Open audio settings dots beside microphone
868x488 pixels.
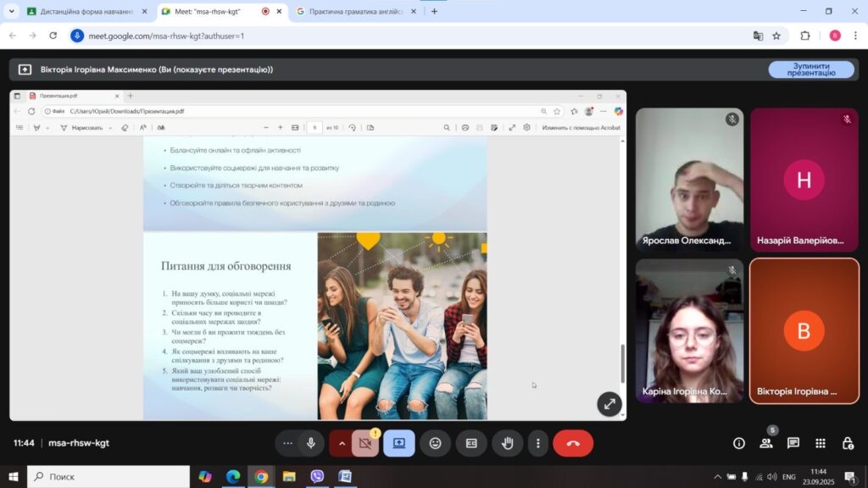288,443
